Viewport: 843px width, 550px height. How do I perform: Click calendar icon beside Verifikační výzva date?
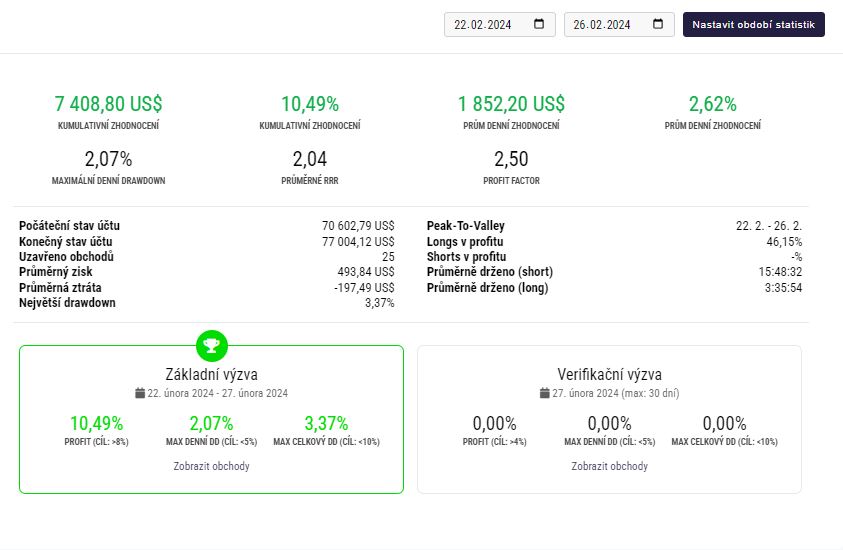(545, 393)
